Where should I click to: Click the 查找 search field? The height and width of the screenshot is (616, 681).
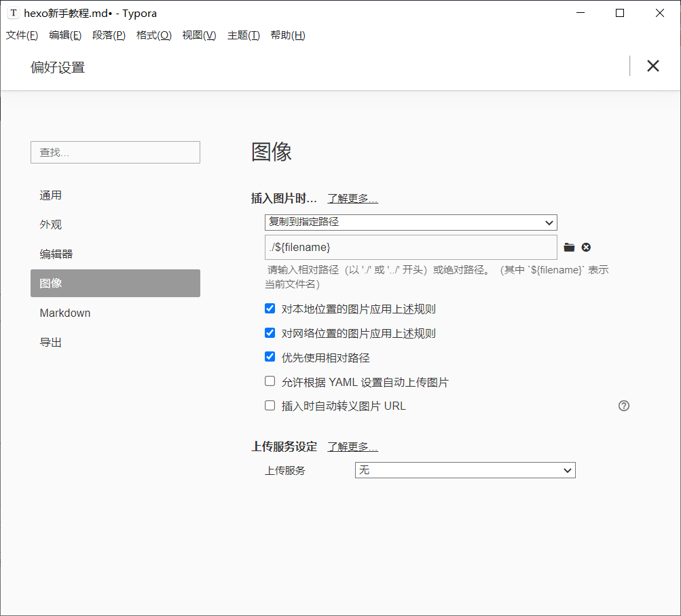pos(115,153)
